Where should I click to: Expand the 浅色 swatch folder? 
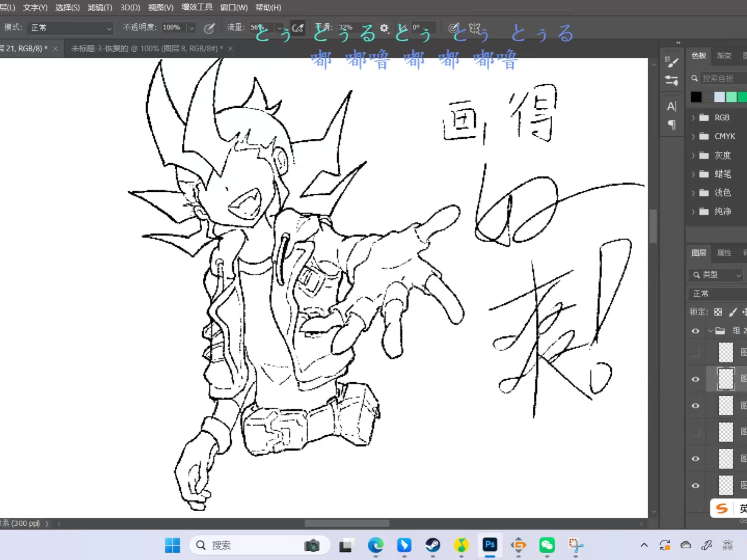(x=693, y=193)
